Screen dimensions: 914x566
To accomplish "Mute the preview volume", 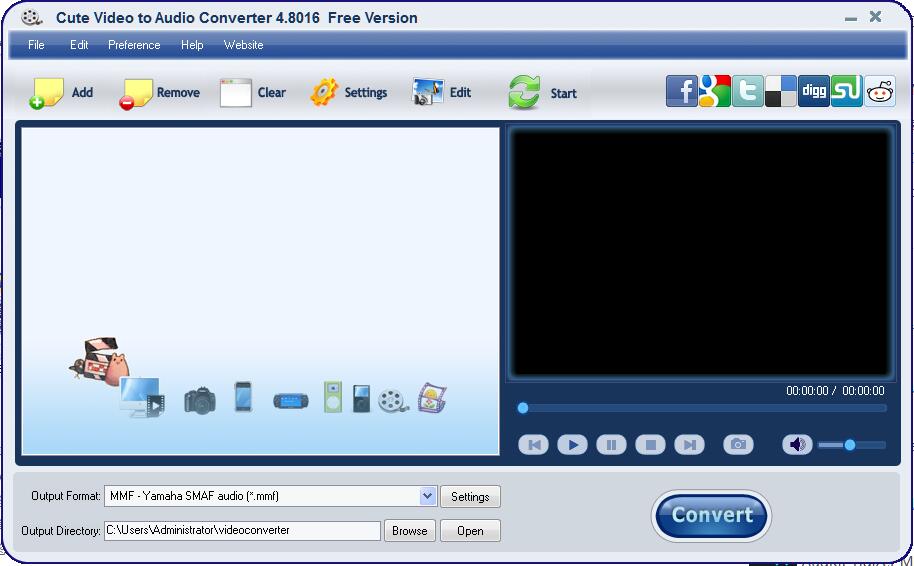I will tap(797, 445).
